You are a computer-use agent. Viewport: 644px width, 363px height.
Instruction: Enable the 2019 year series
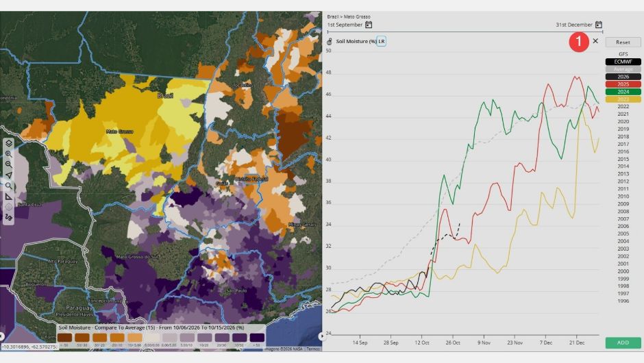click(x=623, y=129)
